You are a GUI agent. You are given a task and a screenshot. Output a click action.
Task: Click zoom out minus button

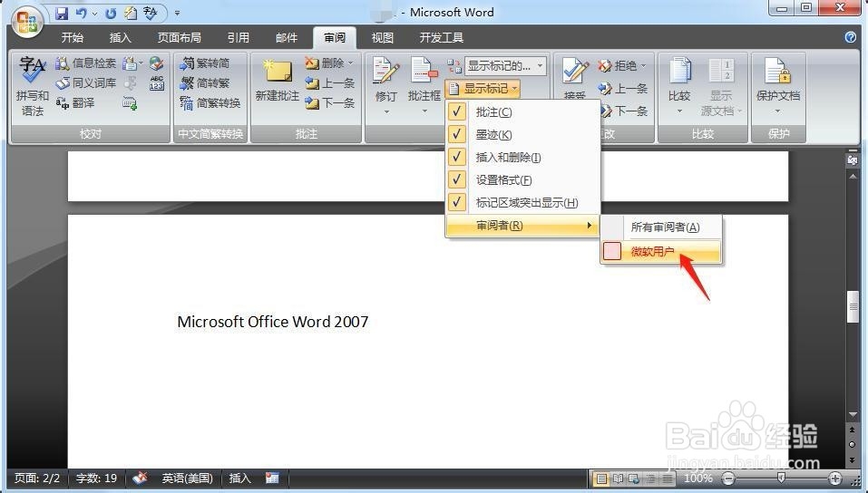coord(729,478)
